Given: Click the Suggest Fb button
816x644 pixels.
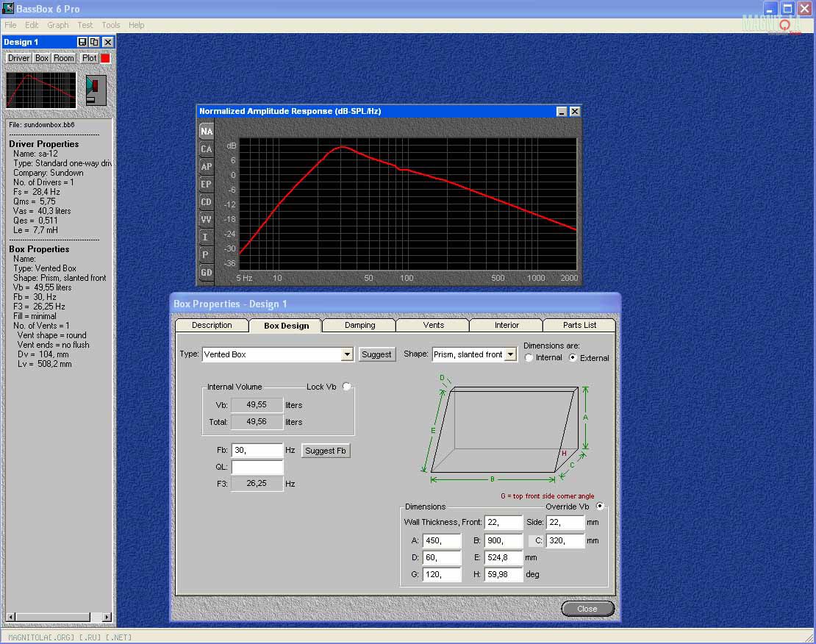Looking at the screenshot, I should (325, 451).
